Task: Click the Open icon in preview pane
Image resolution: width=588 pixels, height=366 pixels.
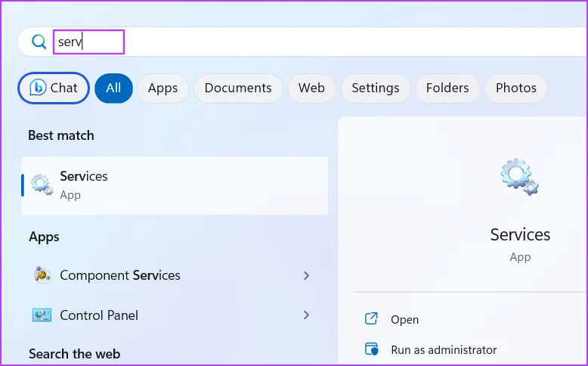Action: pyautogui.click(x=371, y=318)
